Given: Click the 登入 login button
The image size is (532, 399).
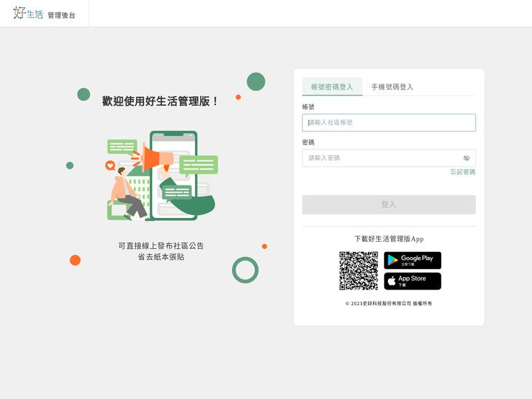Looking at the screenshot, I should [389, 205].
